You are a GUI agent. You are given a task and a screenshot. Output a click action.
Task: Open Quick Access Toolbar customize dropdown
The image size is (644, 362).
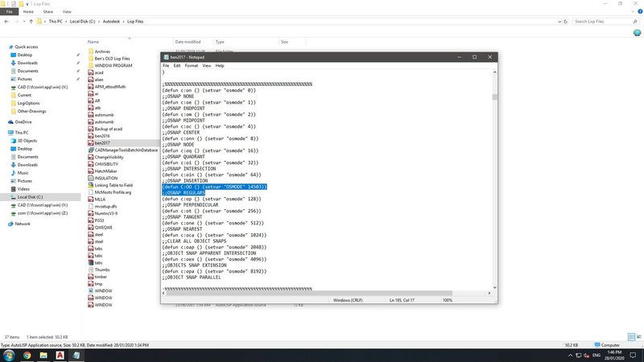(28, 4)
